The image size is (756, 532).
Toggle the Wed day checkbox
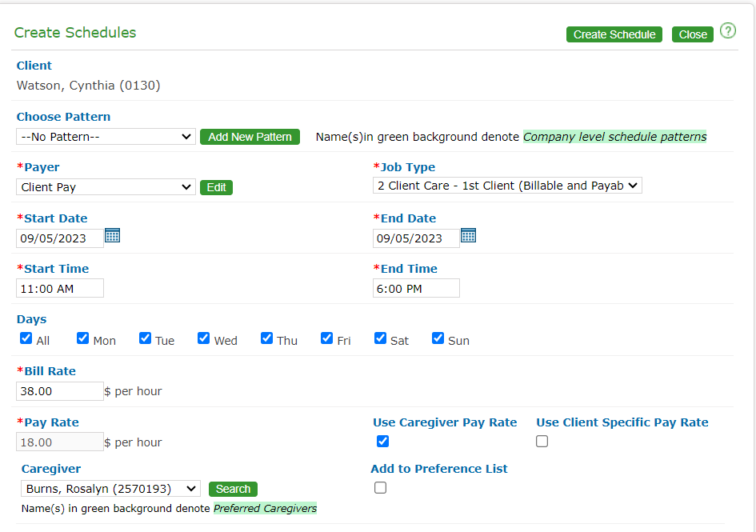tap(204, 338)
